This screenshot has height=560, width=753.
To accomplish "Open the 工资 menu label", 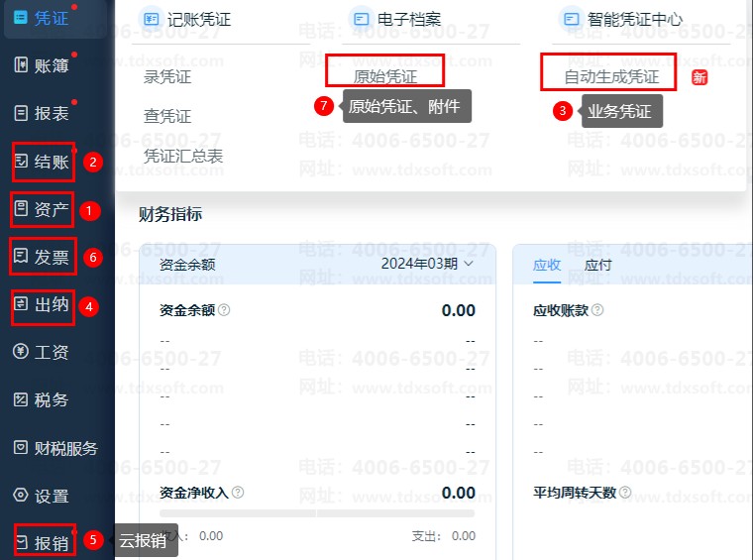I will pyautogui.click(x=52, y=352).
